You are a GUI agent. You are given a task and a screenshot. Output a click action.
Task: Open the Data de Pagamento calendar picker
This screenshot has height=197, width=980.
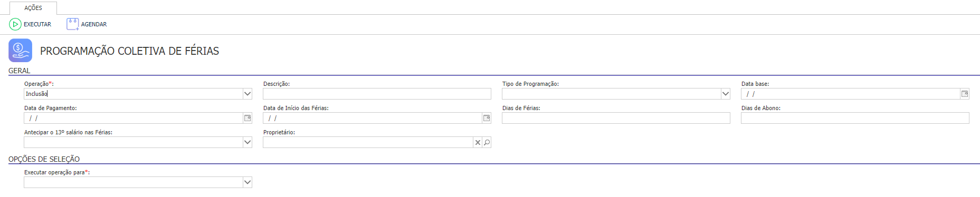248,118
